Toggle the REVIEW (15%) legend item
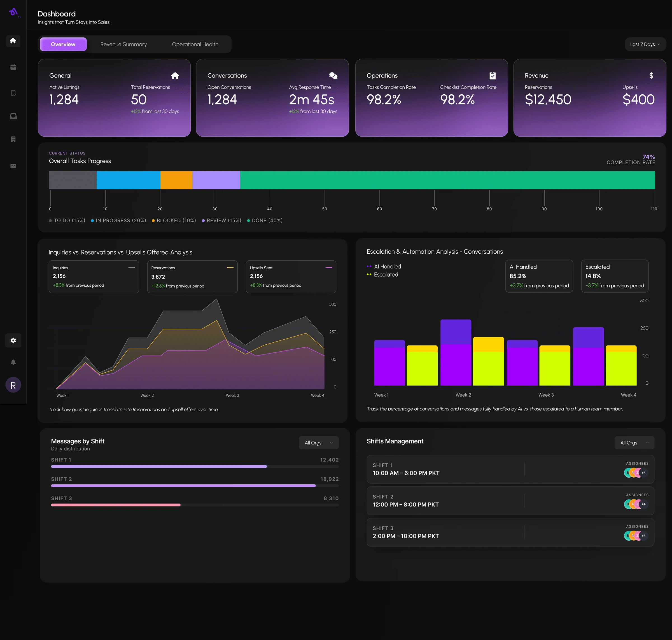Screen dimensions: 672x640 (222, 221)
